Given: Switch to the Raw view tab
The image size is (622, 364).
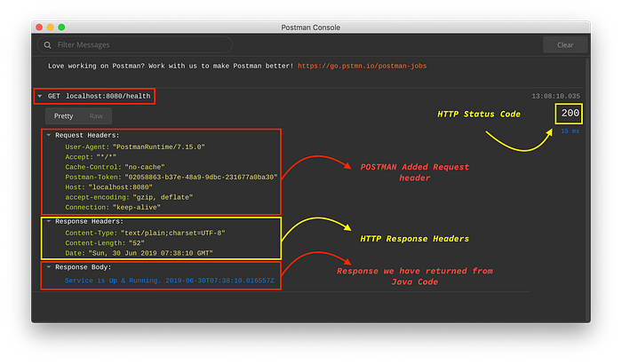Looking at the screenshot, I should tap(96, 115).
